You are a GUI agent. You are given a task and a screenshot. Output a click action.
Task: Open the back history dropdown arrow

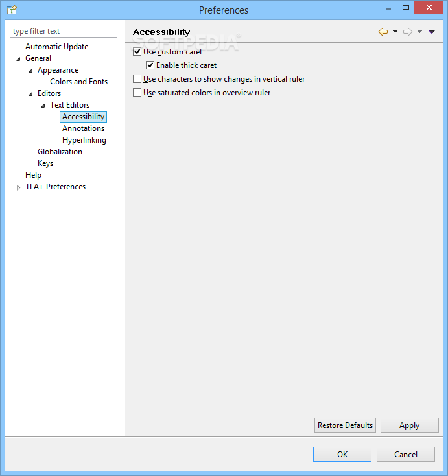click(395, 32)
